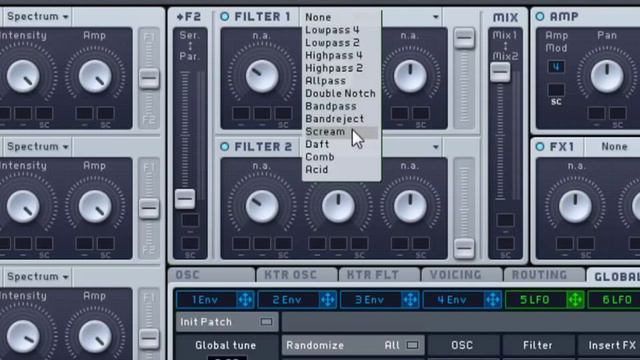640x360 pixels.
Task: Click the 3Env modulation cross-arrow handle
Action: tap(410, 300)
